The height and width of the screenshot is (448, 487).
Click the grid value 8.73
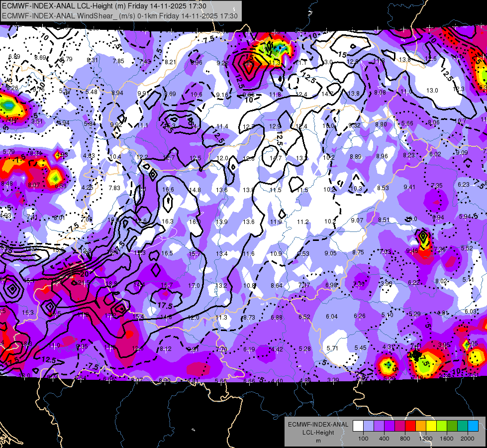pyautogui.click(x=249, y=318)
